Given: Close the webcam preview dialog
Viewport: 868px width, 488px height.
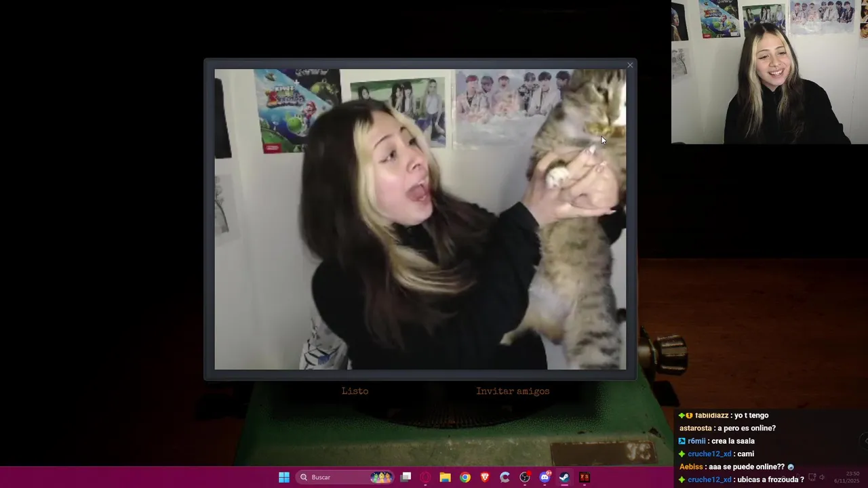Looking at the screenshot, I should (x=630, y=65).
